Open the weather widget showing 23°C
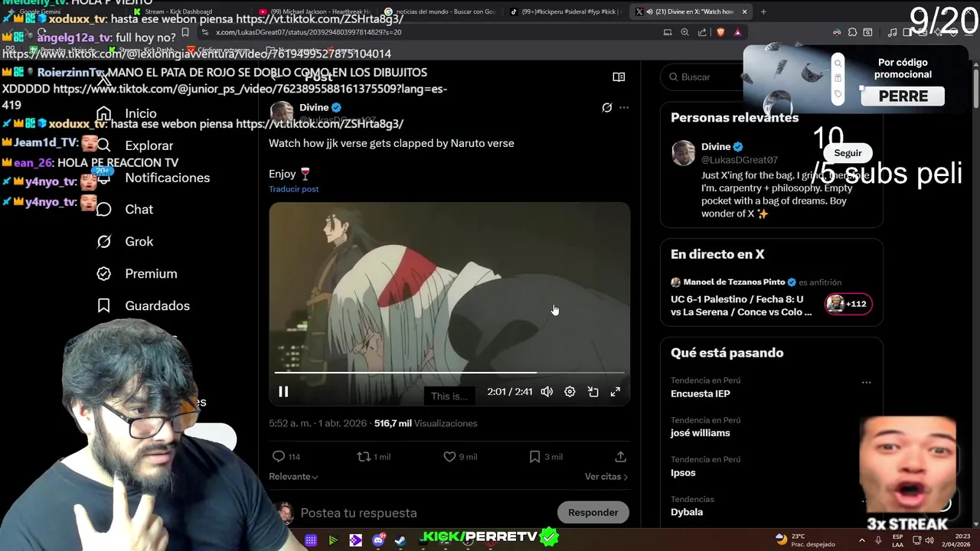The width and height of the screenshot is (980, 551). pyautogui.click(x=804, y=540)
